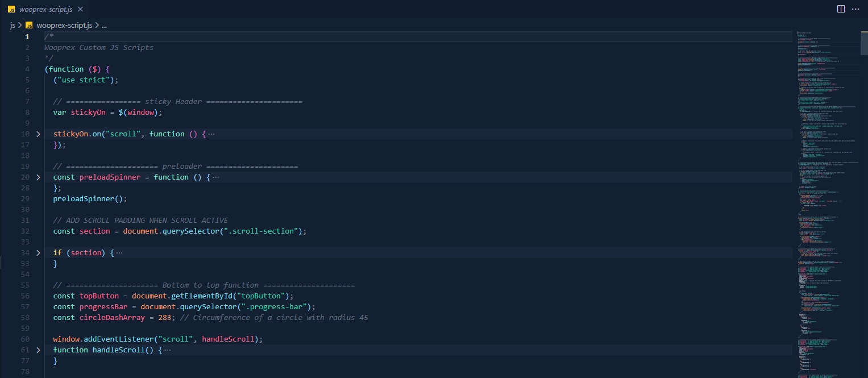868x378 pixels.
Task: Click the js folder breadcrumb
Action: click(x=13, y=25)
